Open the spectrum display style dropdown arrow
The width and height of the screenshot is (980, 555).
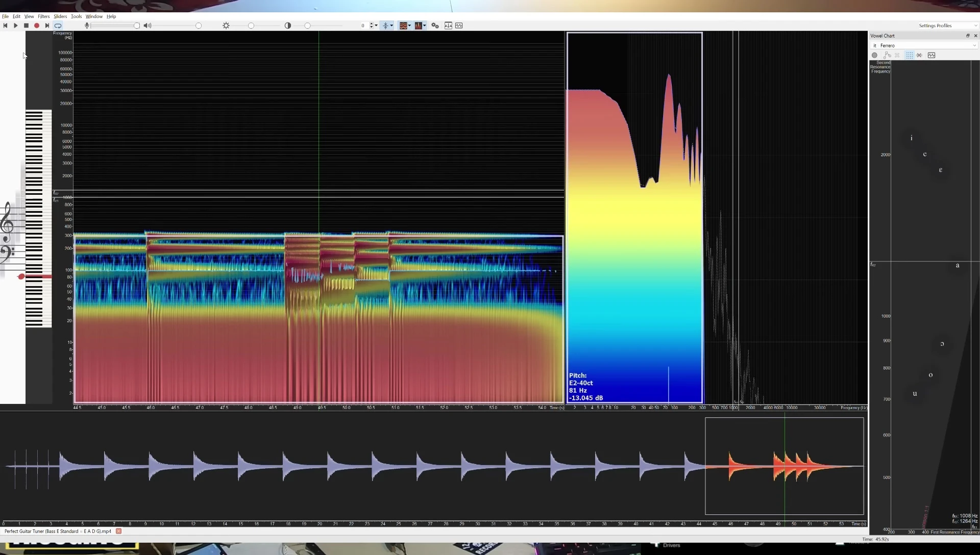tap(425, 26)
